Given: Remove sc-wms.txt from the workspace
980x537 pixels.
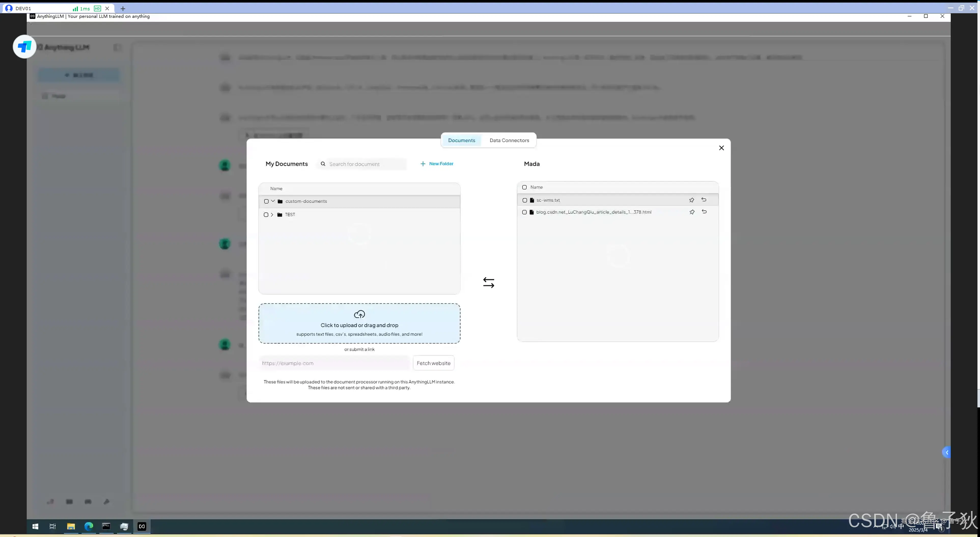Looking at the screenshot, I should coord(704,200).
